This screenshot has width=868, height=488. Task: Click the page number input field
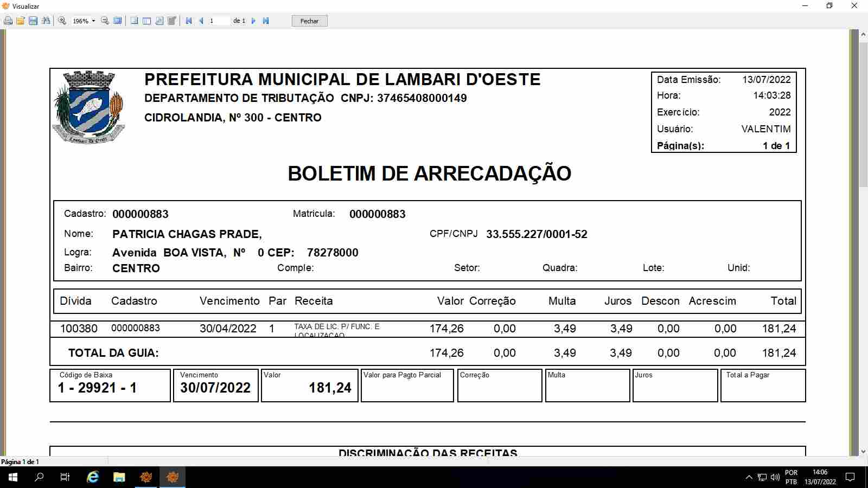coord(219,21)
